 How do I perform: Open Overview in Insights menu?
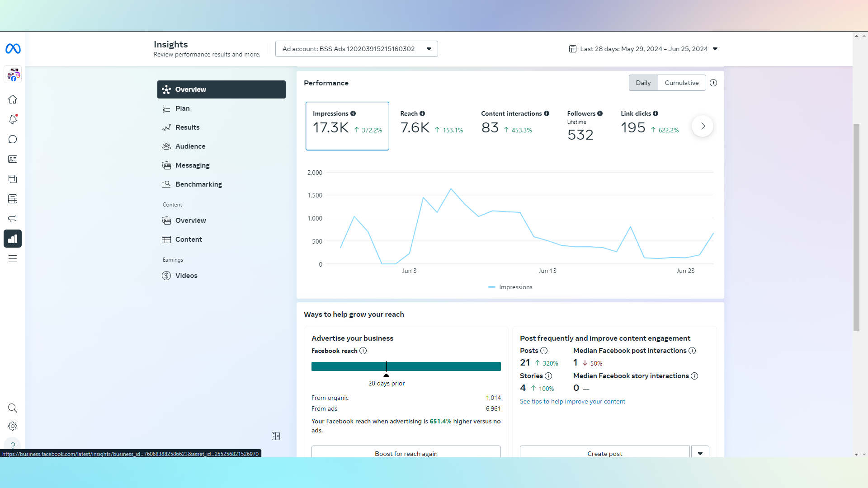pyautogui.click(x=222, y=89)
